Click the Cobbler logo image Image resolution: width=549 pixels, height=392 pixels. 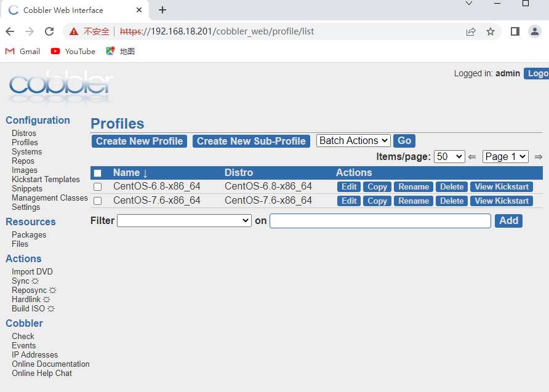tap(61, 87)
